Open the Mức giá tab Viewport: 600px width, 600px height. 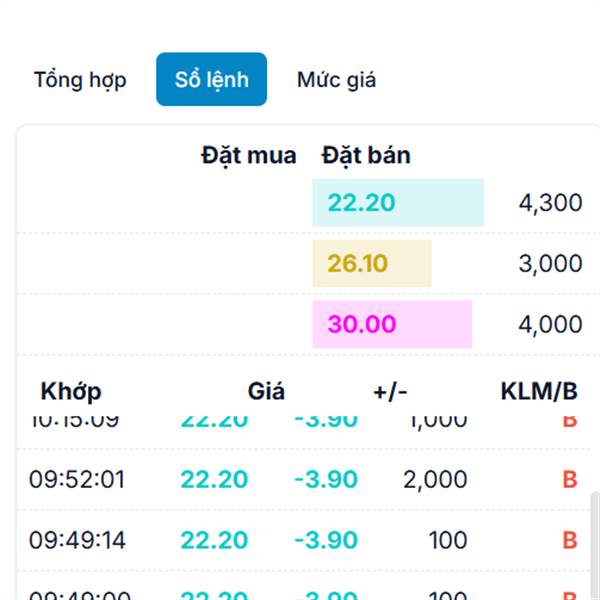[336, 80]
